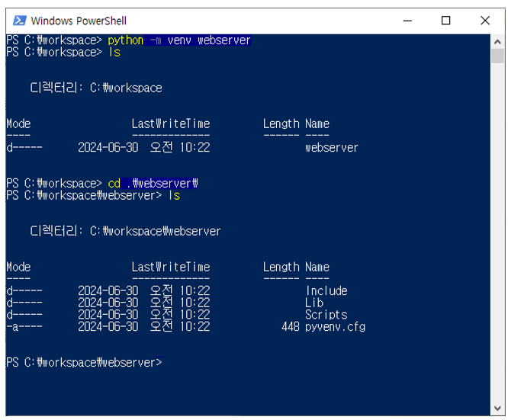
Task: Click the "디렉터리: C:\workspace" path line
Action: tap(96, 88)
